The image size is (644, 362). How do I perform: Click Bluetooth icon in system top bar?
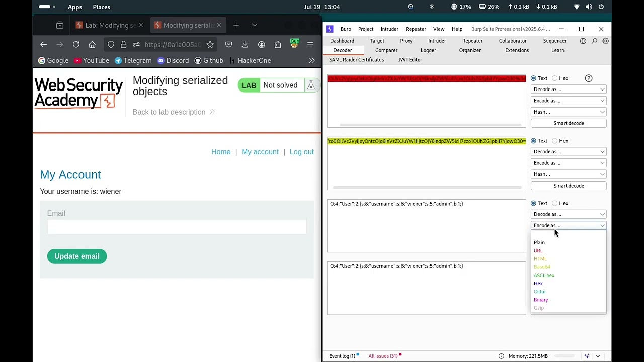432,7
